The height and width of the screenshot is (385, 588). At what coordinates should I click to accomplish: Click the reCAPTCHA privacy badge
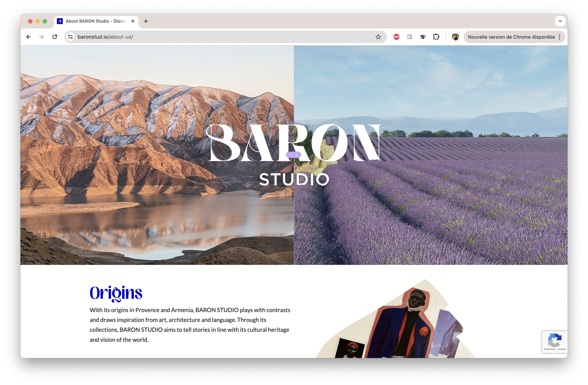coord(555,342)
